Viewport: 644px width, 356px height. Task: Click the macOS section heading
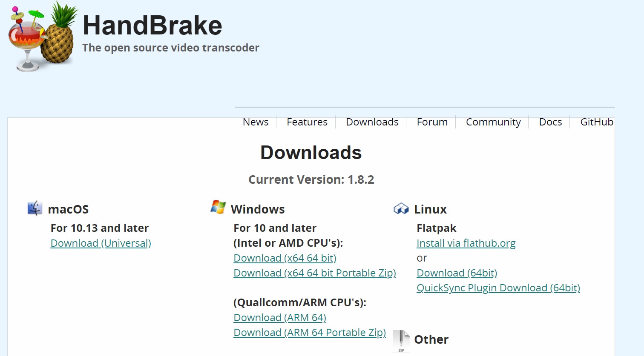tap(68, 209)
